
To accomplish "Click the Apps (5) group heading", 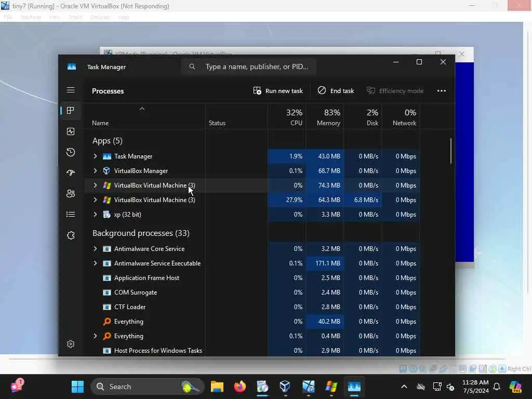I will click(x=108, y=141).
